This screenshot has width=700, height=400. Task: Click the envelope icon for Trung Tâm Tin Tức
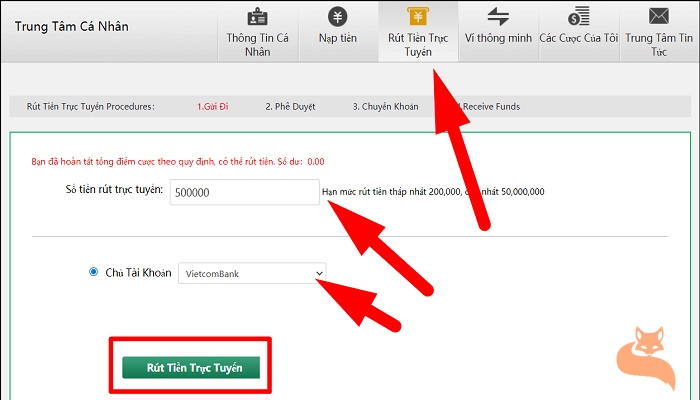tap(658, 17)
